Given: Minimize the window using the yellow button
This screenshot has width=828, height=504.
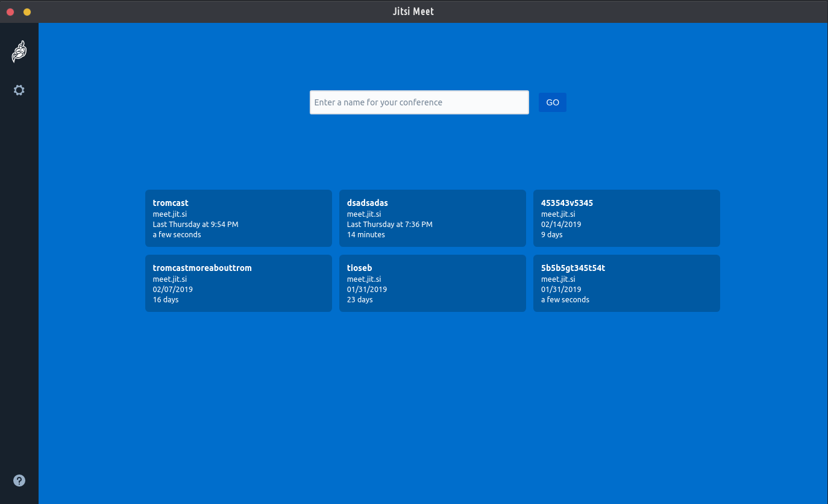Looking at the screenshot, I should (27, 12).
